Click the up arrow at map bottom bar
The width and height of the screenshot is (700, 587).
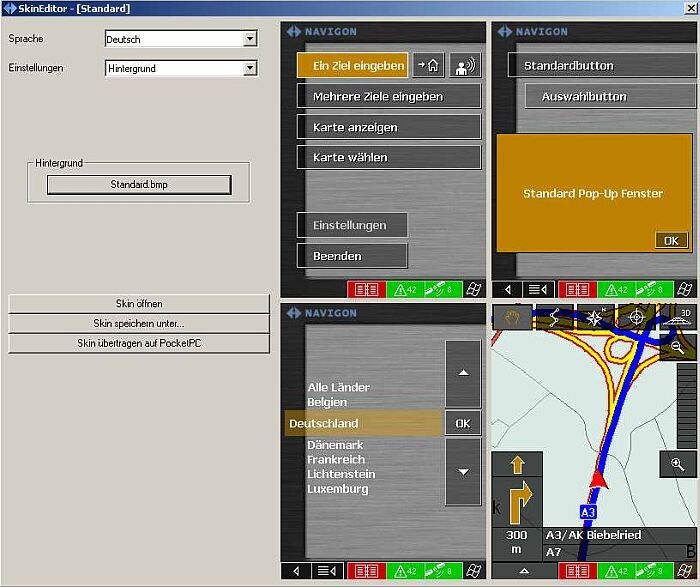click(525, 571)
